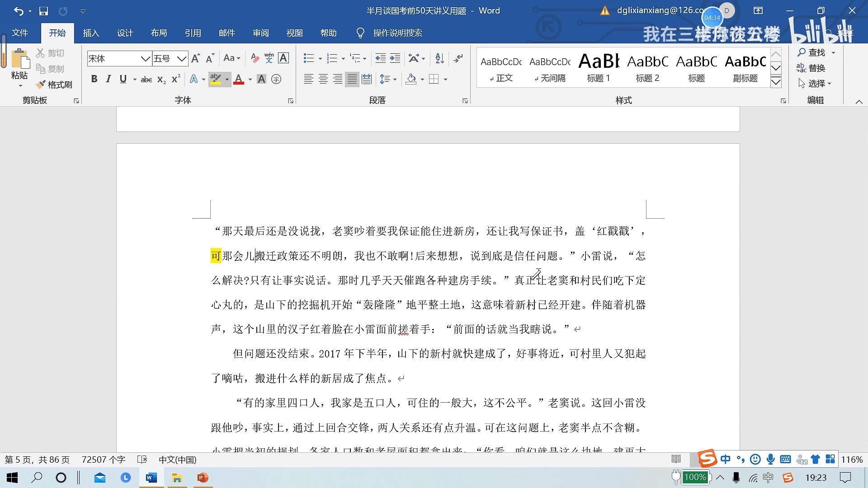868x488 pixels.
Task: Clear all formatting with the eraser icon
Action: pos(255,58)
